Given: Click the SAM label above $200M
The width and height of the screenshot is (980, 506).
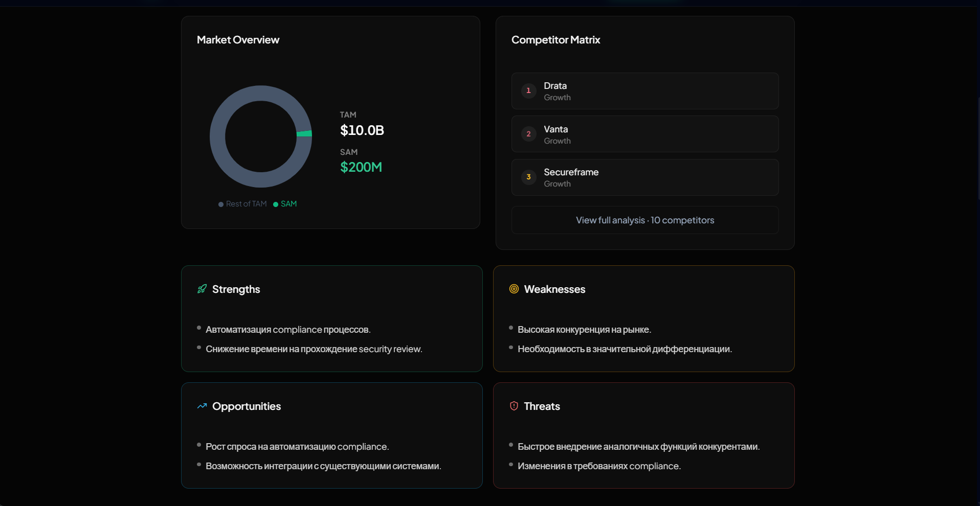Looking at the screenshot, I should (349, 152).
